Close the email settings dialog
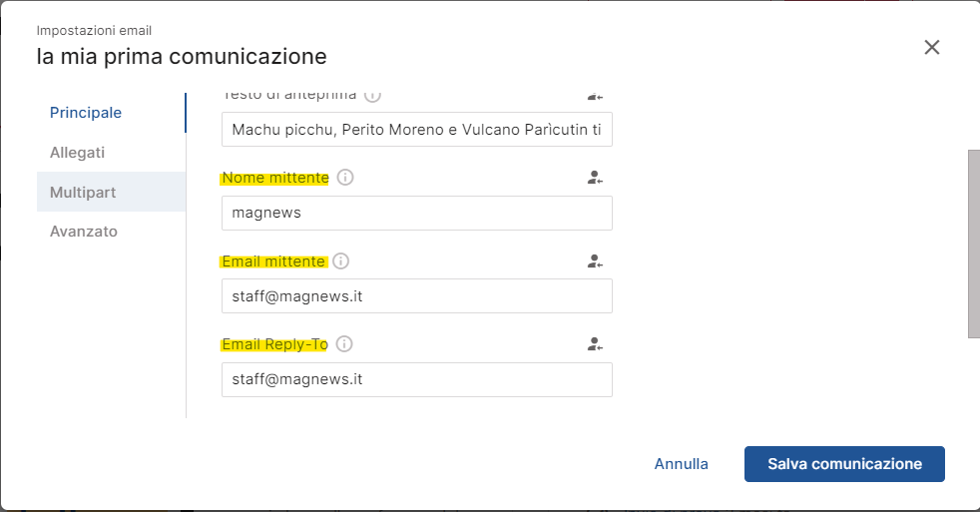980x512 pixels. pyautogui.click(x=932, y=47)
